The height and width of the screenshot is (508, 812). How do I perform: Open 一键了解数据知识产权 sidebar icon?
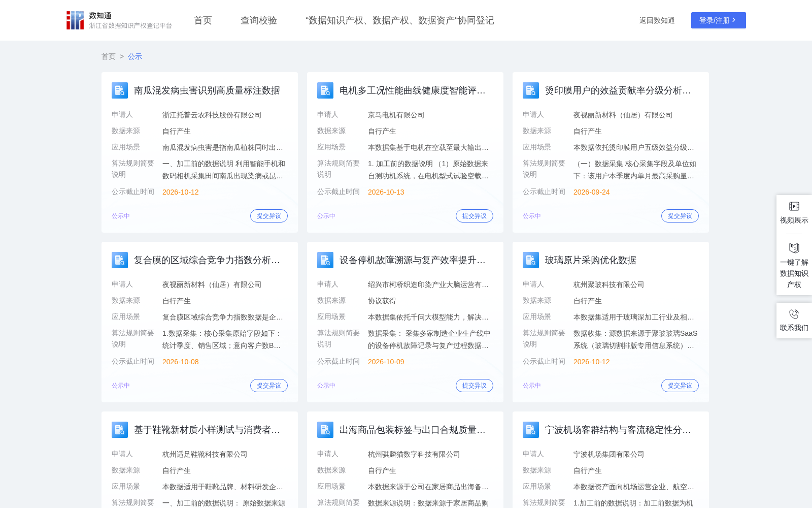click(x=794, y=248)
